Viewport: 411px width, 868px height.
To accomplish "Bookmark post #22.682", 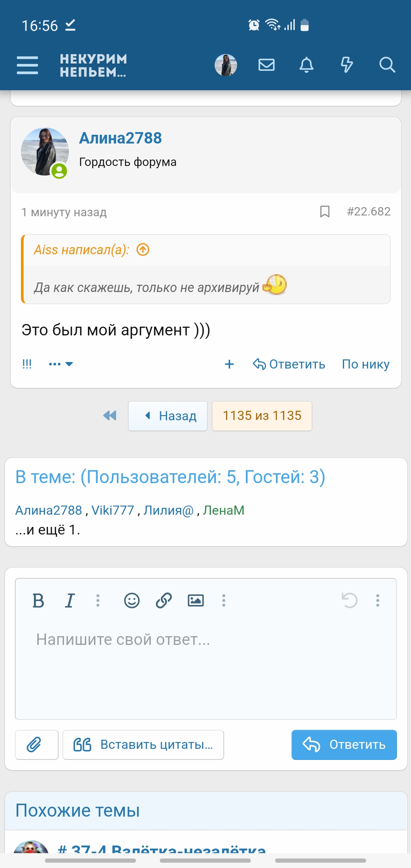I will [325, 212].
